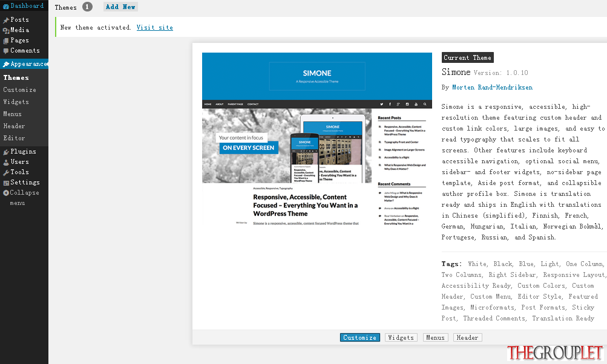Click the Themes page heading
This screenshot has width=607, height=364.
click(x=66, y=7)
